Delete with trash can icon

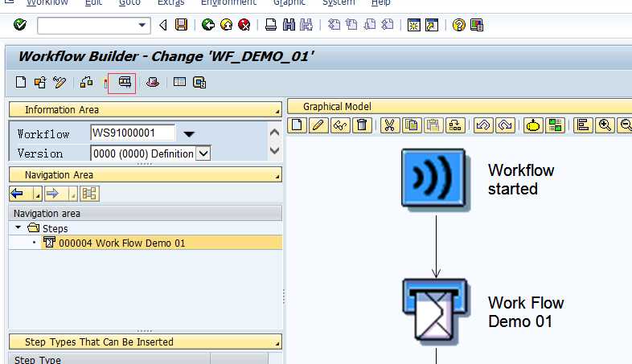[x=362, y=125]
